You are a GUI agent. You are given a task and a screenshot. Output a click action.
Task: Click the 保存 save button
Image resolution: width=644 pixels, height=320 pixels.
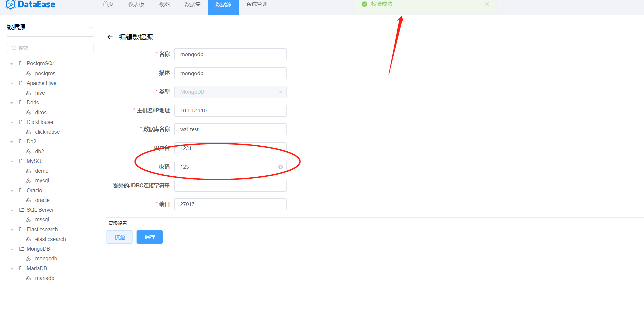point(150,237)
